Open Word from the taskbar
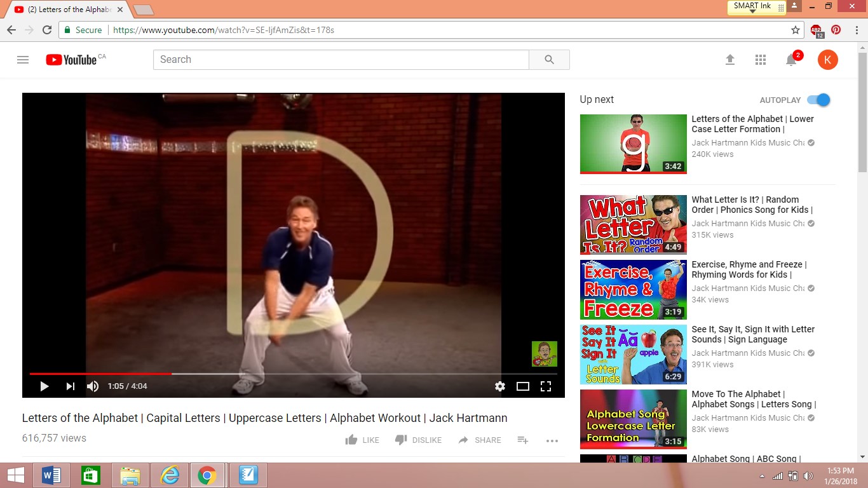 (51, 475)
